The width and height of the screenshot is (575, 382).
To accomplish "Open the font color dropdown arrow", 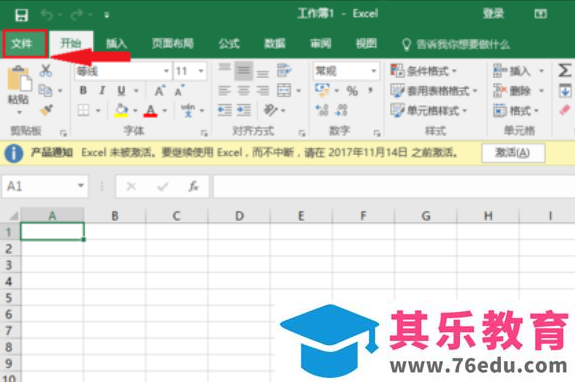I will point(165,110).
